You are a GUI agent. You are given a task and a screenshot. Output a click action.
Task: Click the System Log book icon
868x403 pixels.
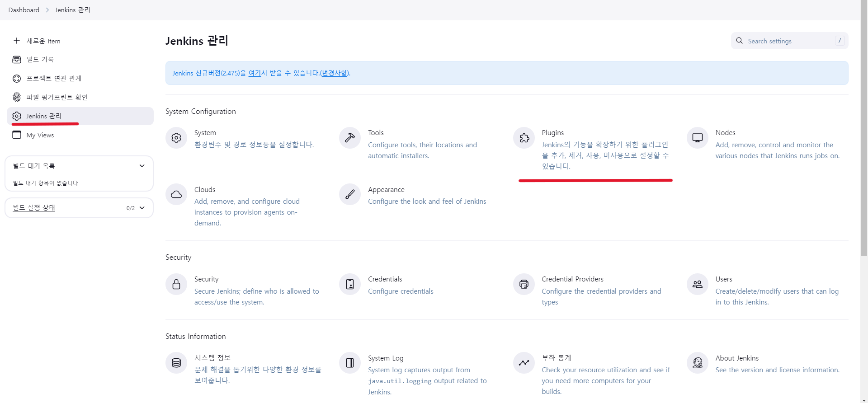pos(350,363)
